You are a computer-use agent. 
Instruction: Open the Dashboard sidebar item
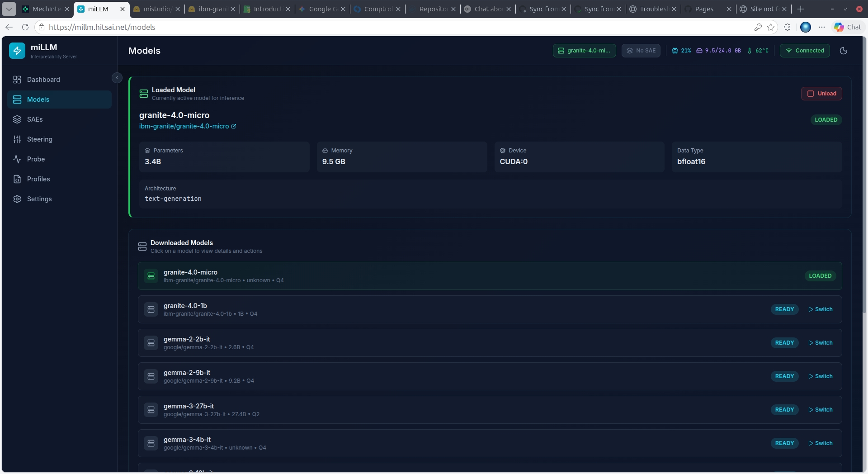click(x=43, y=80)
